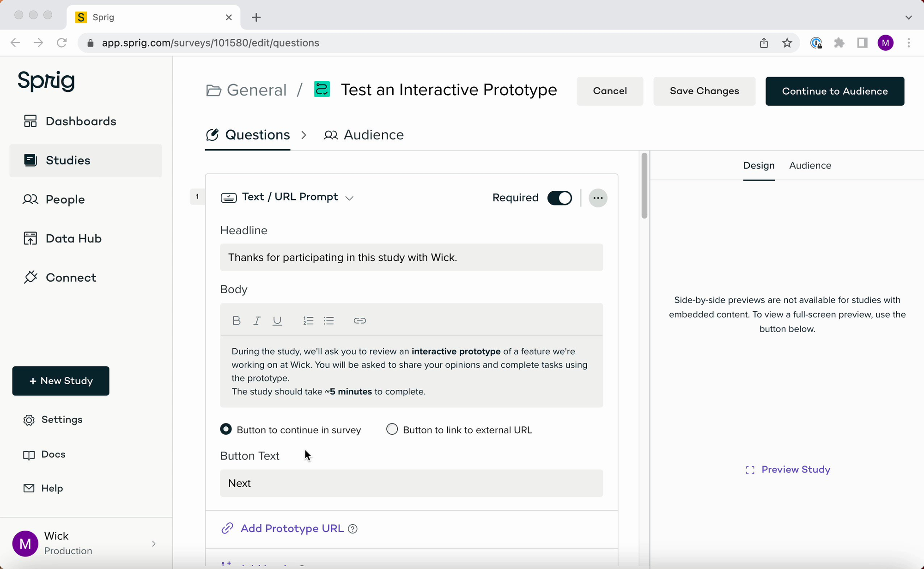Image resolution: width=924 pixels, height=569 pixels.
Task: Open Text / URL Prompt type dropdown
Action: tap(350, 198)
